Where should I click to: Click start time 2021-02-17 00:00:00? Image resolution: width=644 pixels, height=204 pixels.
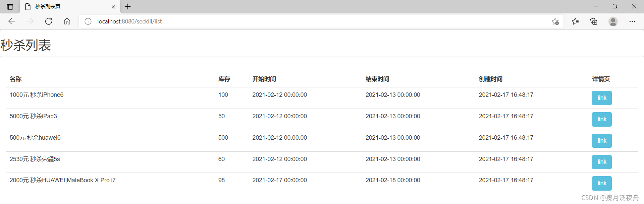pyautogui.click(x=279, y=180)
